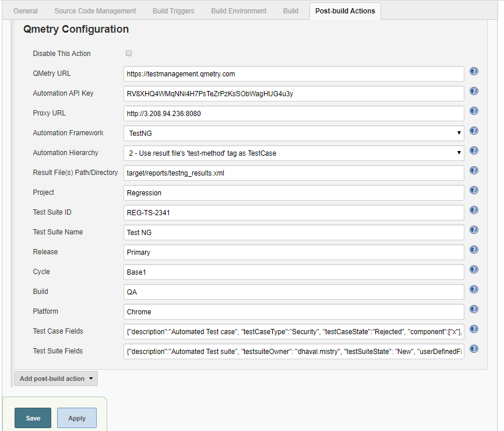Image resolution: width=504 pixels, height=431 pixels.
Task: Focus the Proxy URL input field
Action: tap(294, 114)
